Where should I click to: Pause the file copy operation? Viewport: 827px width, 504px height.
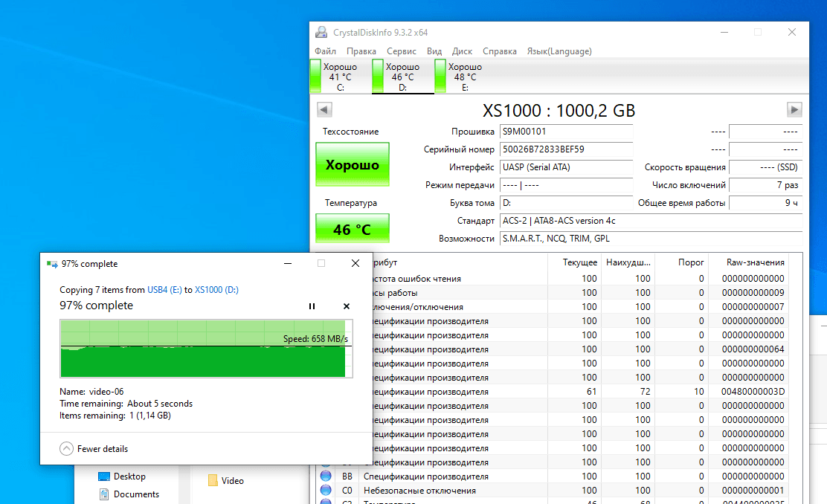312,306
